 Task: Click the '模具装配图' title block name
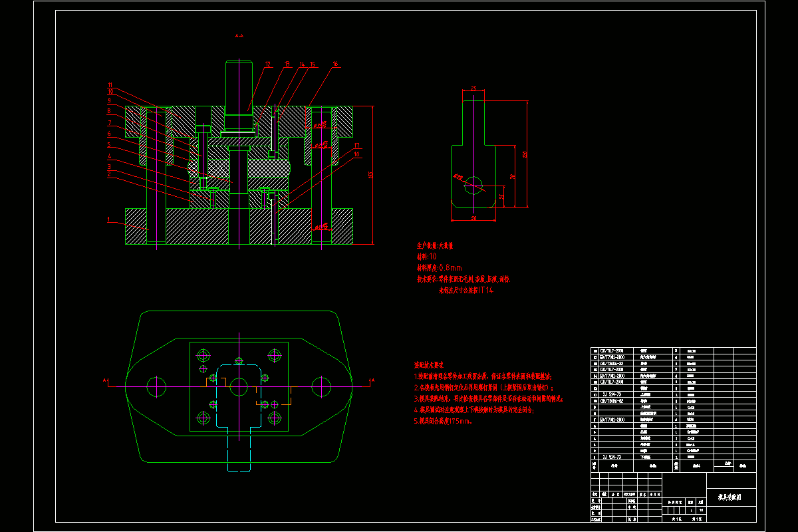coord(730,497)
